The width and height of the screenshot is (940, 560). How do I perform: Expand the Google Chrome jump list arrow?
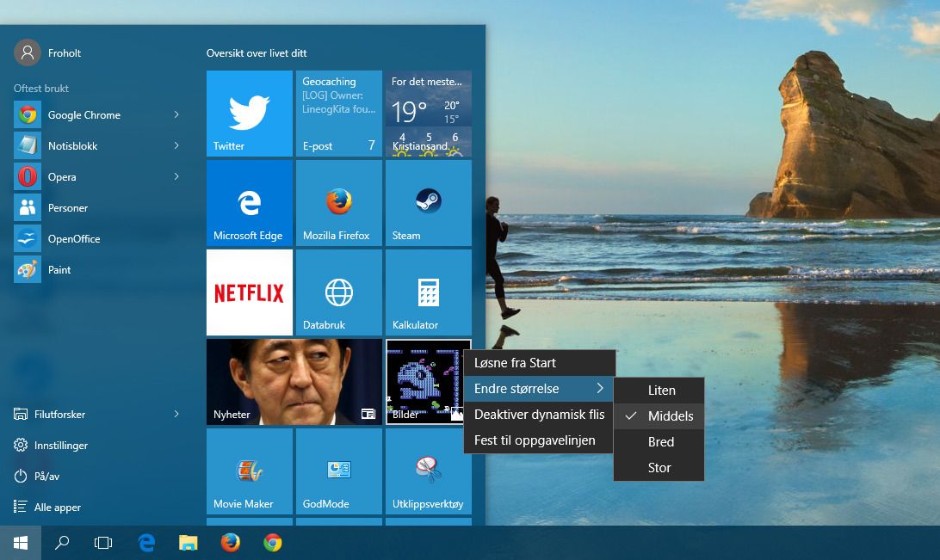(176, 115)
